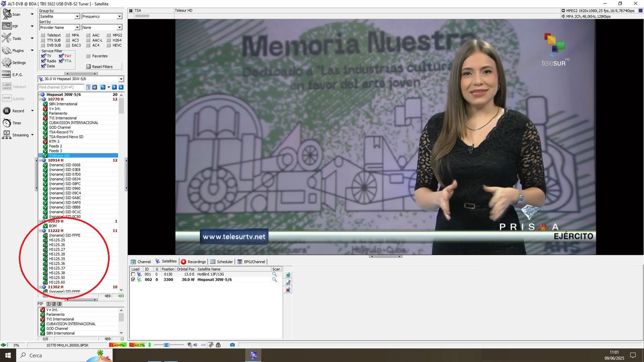This screenshot has height=362, width=644.
Task: Enable the Teletext filter checkbox
Action: [43, 35]
